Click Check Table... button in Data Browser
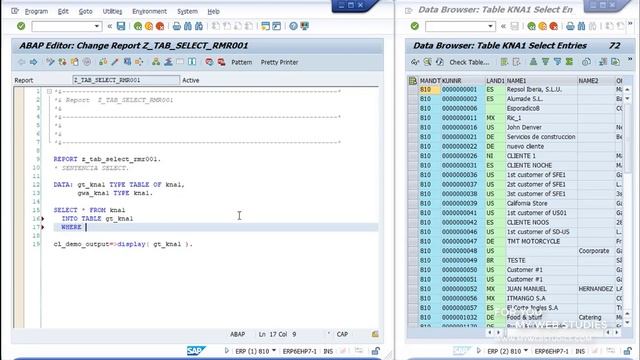Screen dimensions: 640x360 (469, 62)
